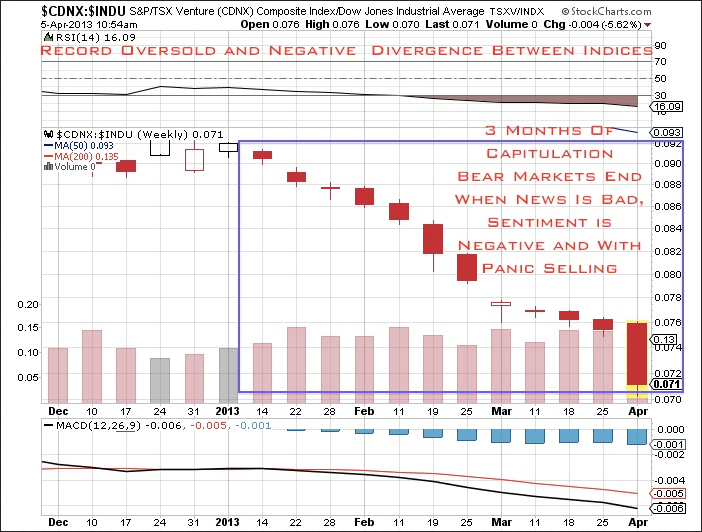
Task: Click the -0.006 MACD line value tag
Action: click(668, 508)
